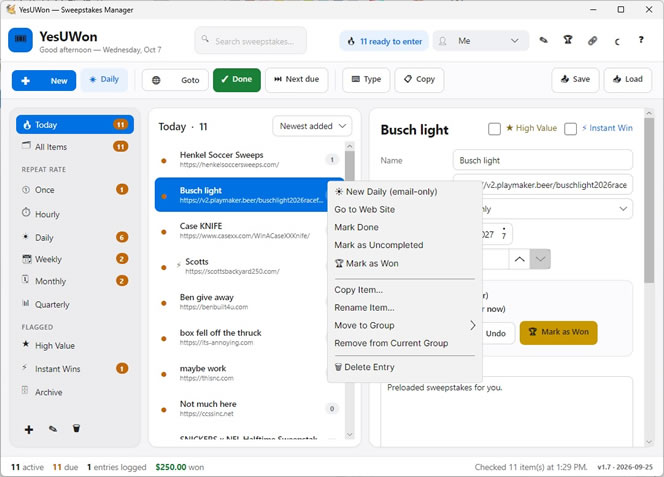The width and height of the screenshot is (664, 477).
Task: Click the grey down arrow stepper button
Action: pyautogui.click(x=540, y=259)
